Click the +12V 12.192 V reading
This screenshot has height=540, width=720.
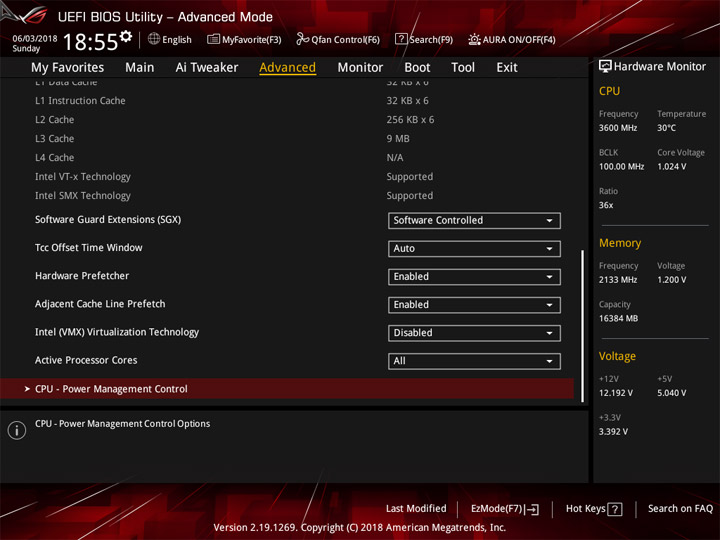click(x=615, y=393)
